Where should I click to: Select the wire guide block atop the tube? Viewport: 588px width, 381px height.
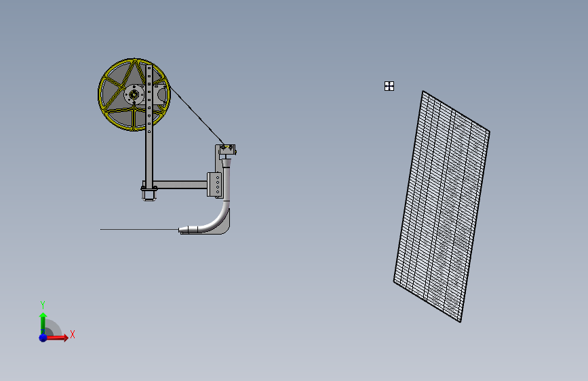(x=228, y=150)
